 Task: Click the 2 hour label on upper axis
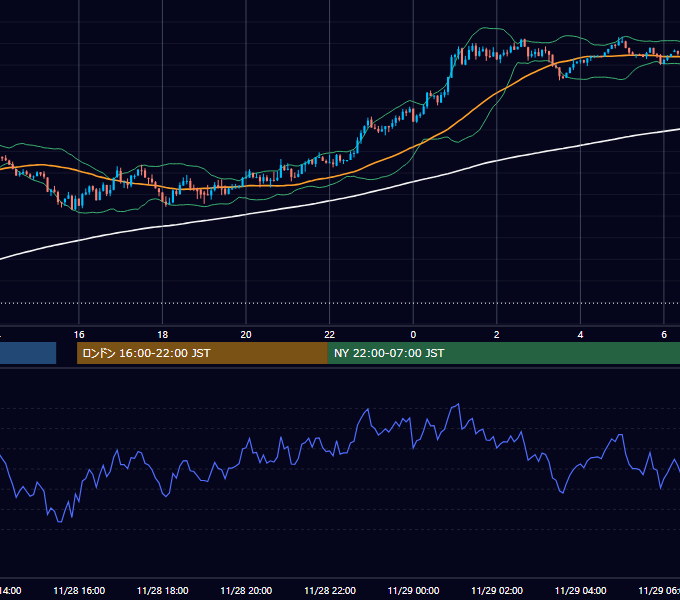497,335
